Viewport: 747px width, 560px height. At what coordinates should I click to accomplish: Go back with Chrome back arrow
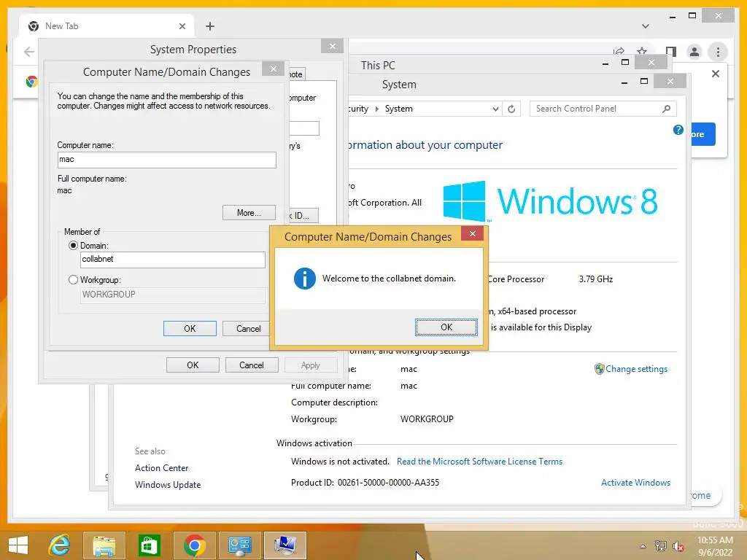click(29, 52)
